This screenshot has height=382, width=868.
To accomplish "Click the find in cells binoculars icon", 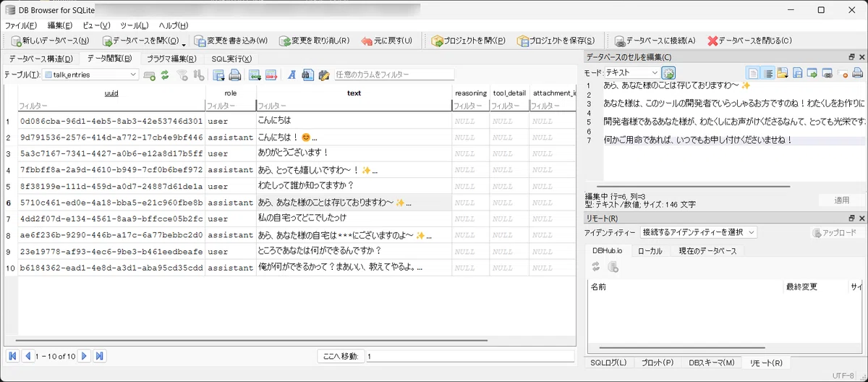I will 307,75.
